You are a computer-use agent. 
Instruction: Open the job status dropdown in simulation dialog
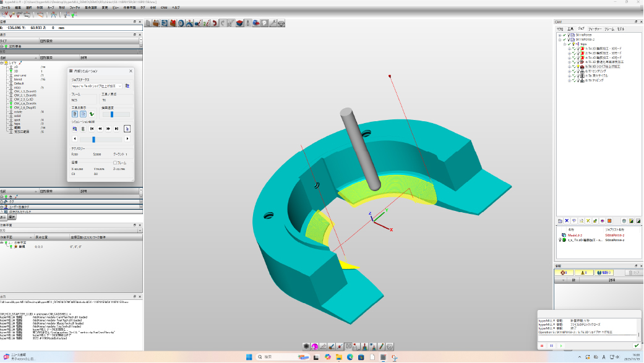118,86
